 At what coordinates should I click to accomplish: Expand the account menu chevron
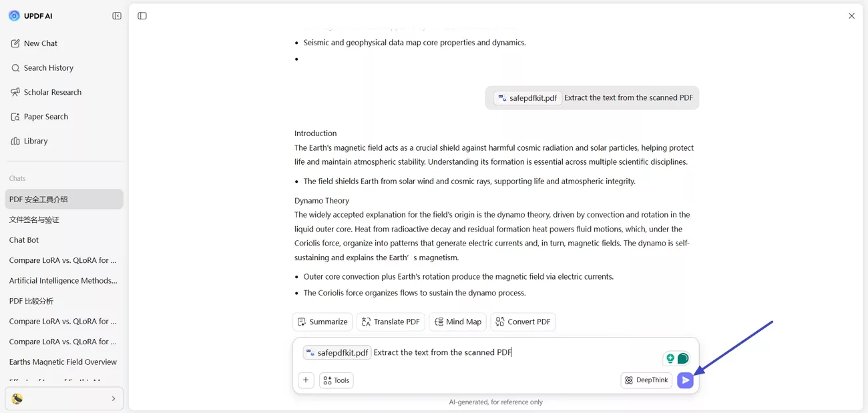(x=114, y=399)
